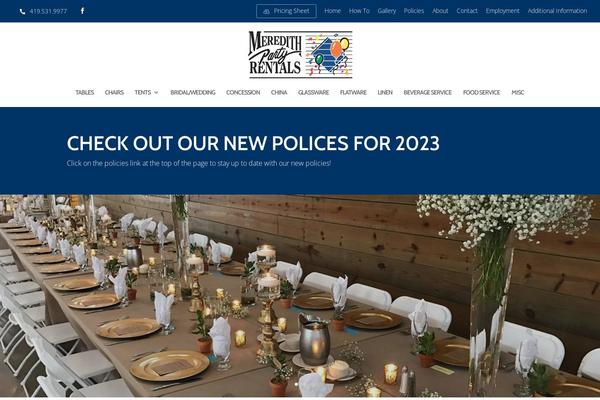Click the phone number 419.531.9977
This screenshot has width=600, height=400.
tap(48, 11)
